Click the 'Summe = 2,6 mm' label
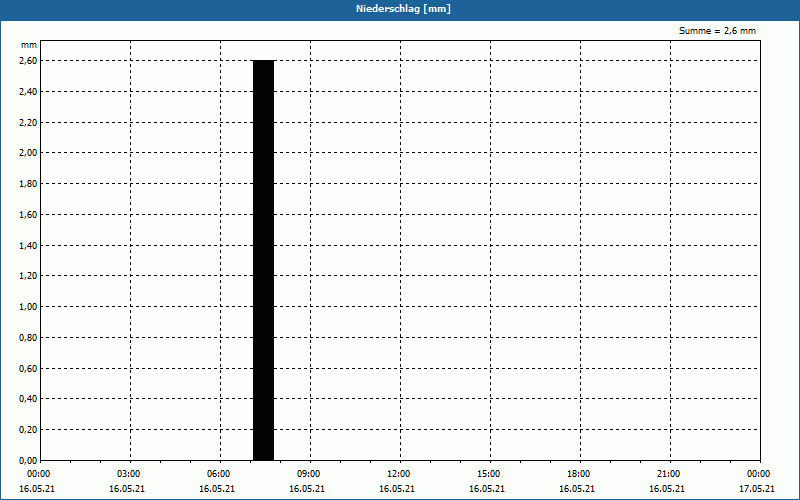Viewport: 800px width, 500px height. [717, 31]
